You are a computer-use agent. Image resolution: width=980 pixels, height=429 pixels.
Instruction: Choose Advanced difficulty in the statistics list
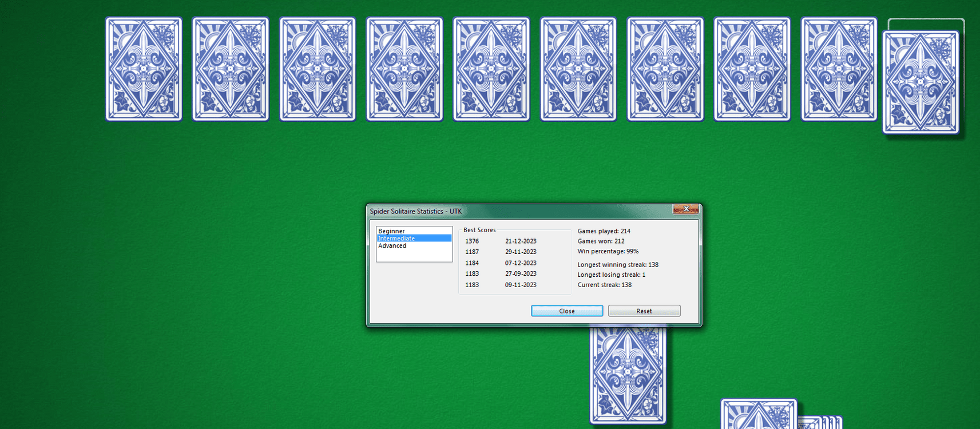392,246
